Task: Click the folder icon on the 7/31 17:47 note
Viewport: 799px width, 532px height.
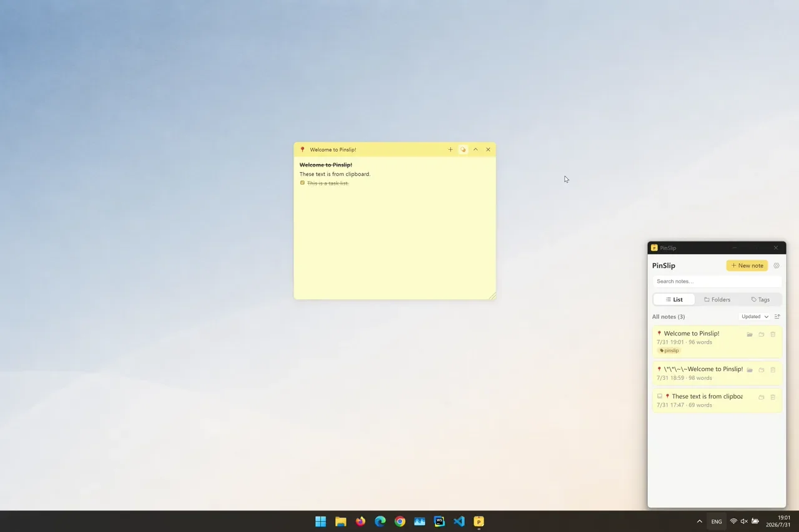Action: pyautogui.click(x=762, y=397)
